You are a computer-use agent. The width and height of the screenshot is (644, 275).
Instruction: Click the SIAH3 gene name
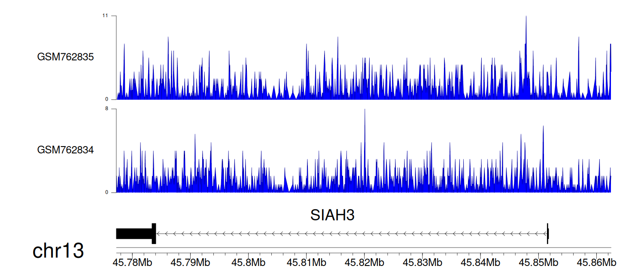click(332, 215)
